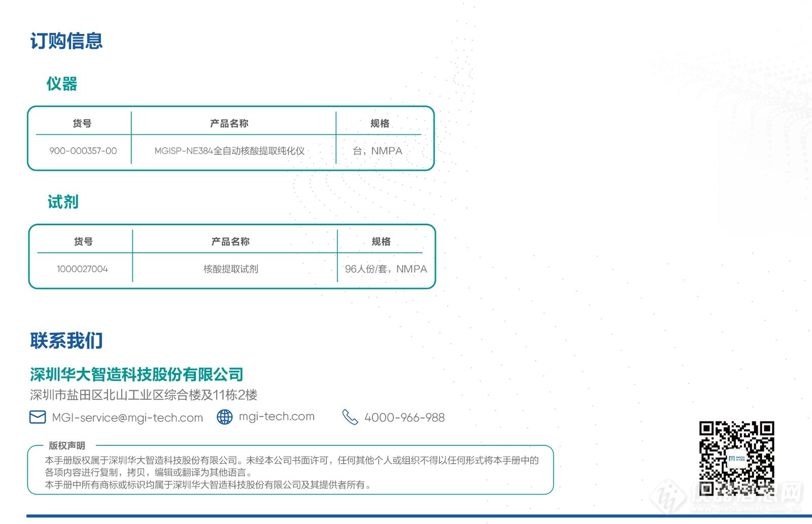Click 货号 header in instrument table
Viewport: 812px width, 524px height.
point(82,123)
